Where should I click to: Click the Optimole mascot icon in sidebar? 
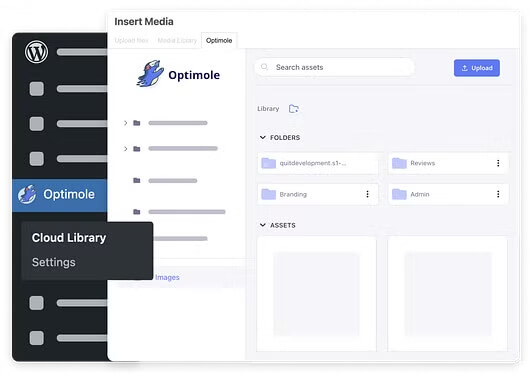(27, 194)
